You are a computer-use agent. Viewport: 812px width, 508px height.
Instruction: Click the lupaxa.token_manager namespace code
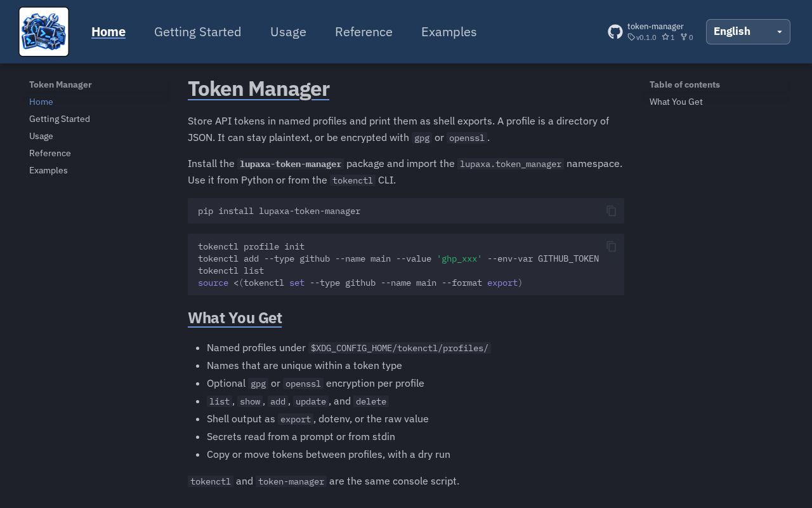511,164
